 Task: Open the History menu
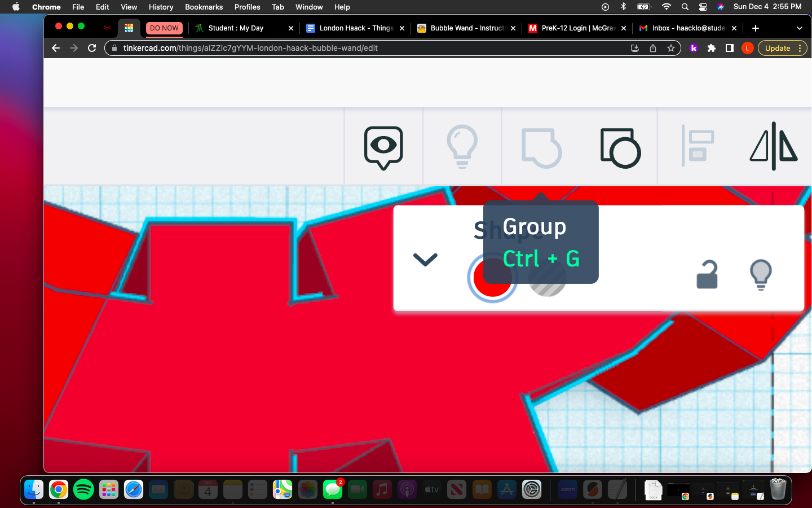(161, 7)
